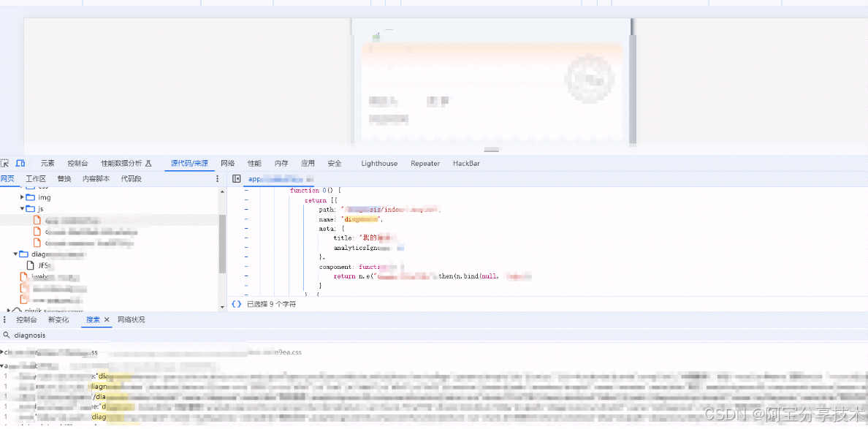The image size is (868, 429).
Task: Select the img folder
Action: coord(38,197)
